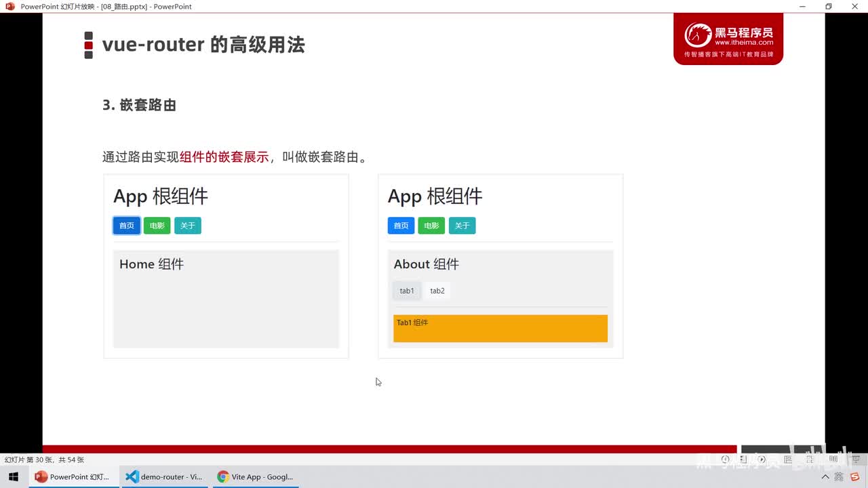Viewport: 868px width, 488px height.
Task: Switch to Chrome Vite App window
Action: [x=255, y=477]
